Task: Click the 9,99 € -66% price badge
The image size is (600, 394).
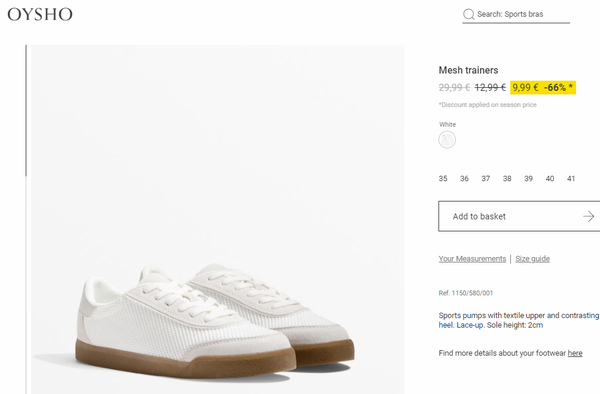Action: 543,88
